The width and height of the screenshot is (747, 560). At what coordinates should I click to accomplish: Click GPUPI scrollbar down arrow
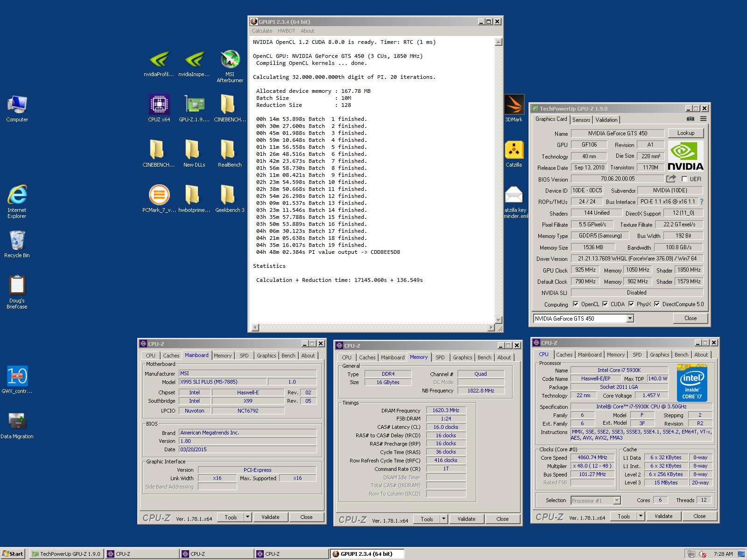499,320
